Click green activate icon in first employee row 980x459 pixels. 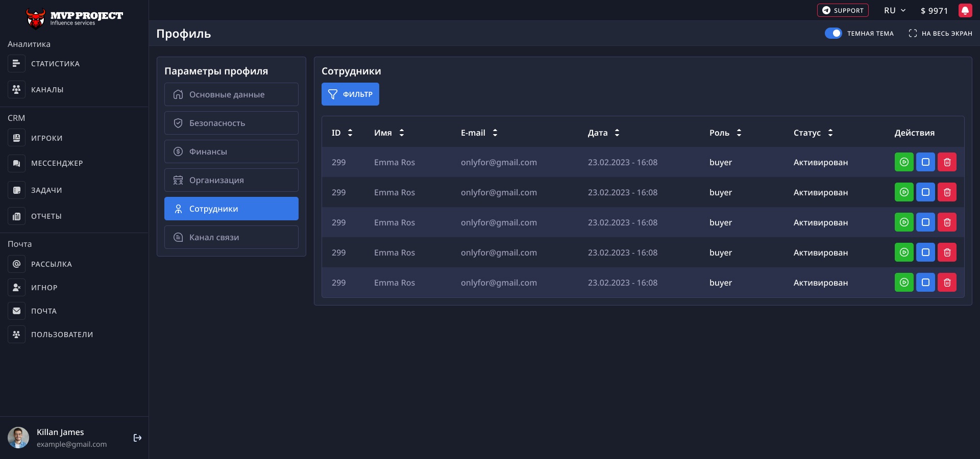[904, 162]
